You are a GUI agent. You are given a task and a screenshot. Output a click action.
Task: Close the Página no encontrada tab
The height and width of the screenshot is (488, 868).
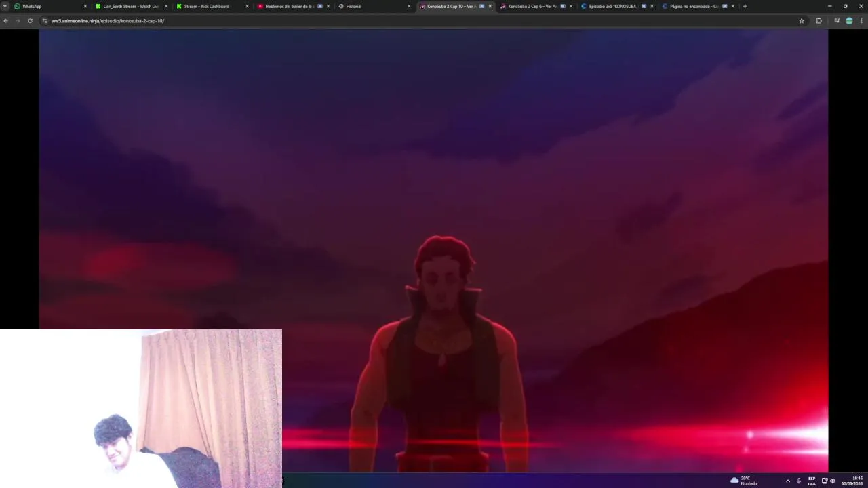pyautogui.click(x=733, y=6)
